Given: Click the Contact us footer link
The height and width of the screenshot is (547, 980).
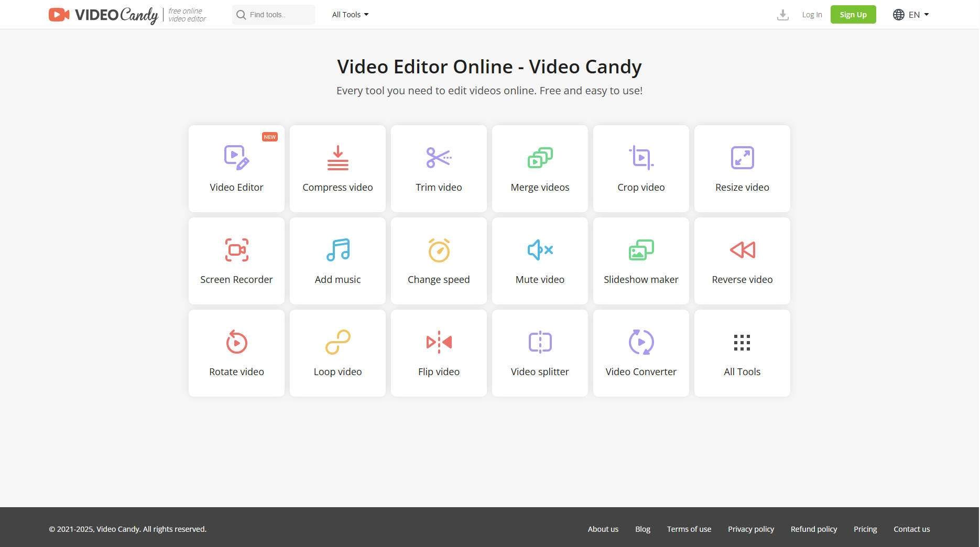Looking at the screenshot, I should click(x=911, y=529).
